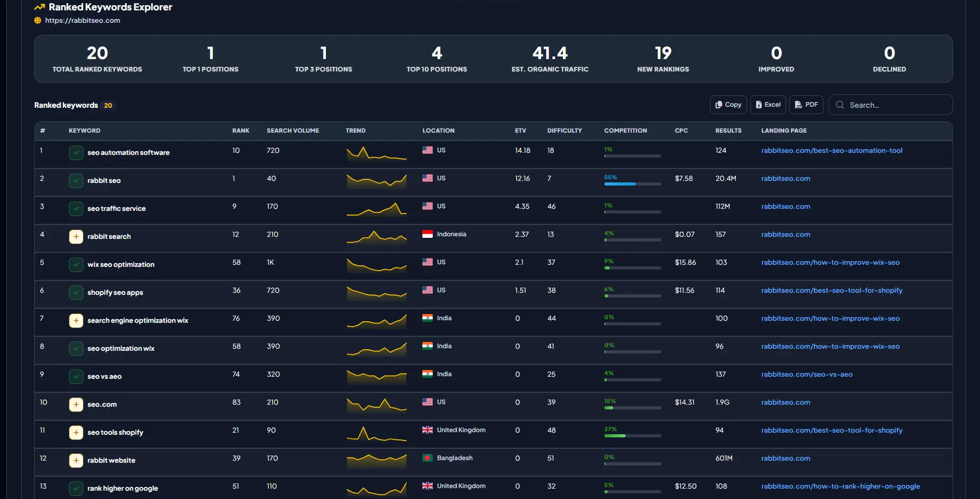The image size is (980, 499).
Task: Click the trend sparkline for seo tools shopify
Action: click(x=377, y=433)
